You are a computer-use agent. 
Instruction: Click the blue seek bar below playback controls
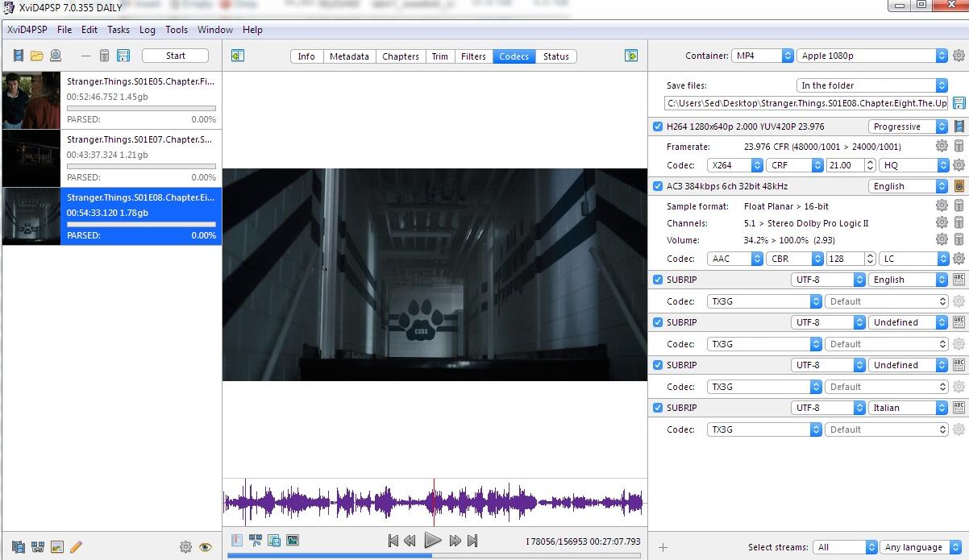(x=434, y=555)
